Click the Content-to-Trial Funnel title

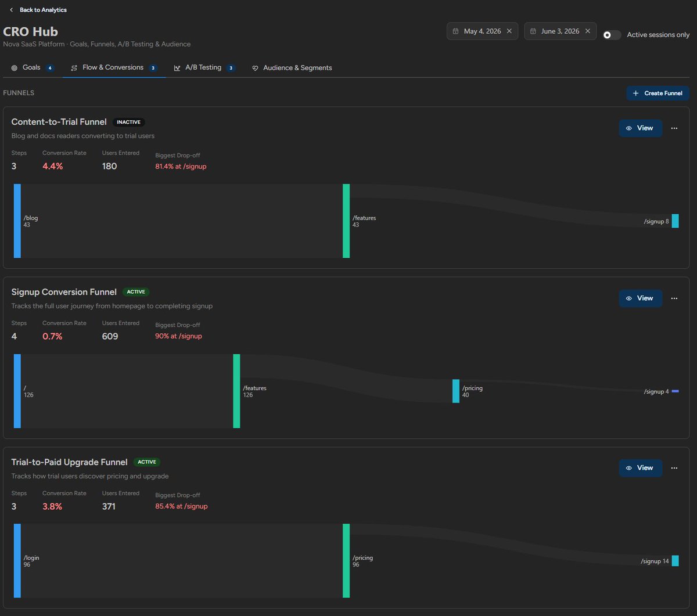click(59, 122)
